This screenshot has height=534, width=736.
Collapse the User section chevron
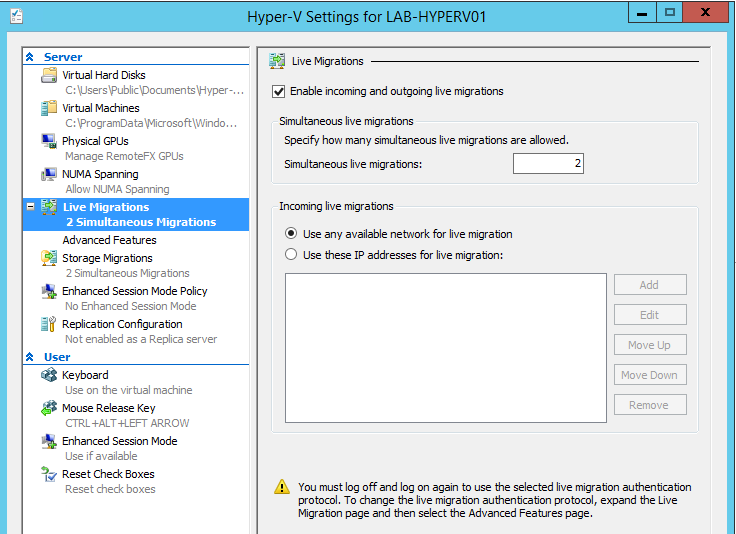[x=30, y=357]
